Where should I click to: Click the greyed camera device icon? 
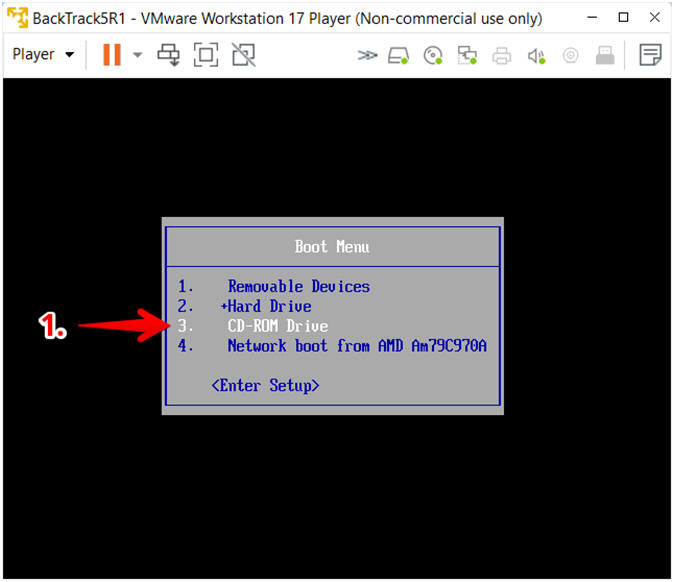[570, 55]
